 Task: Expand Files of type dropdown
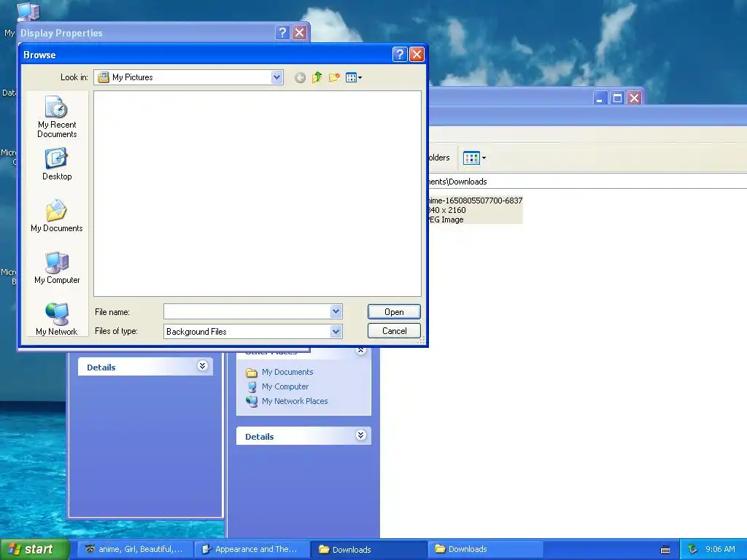(x=336, y=332)
